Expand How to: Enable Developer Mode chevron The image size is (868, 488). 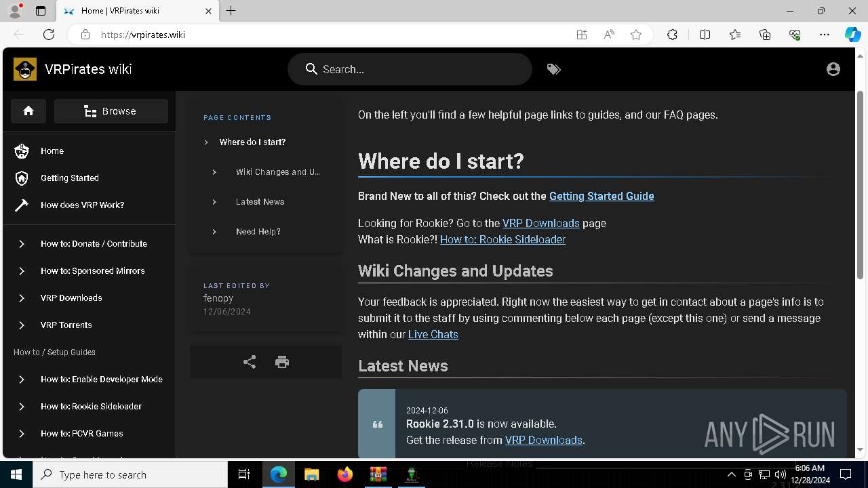pos(22,380)
